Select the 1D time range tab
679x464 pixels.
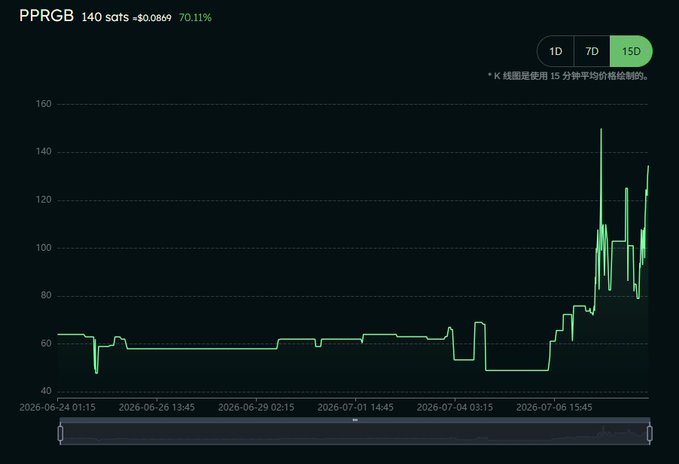click(556, 52)
